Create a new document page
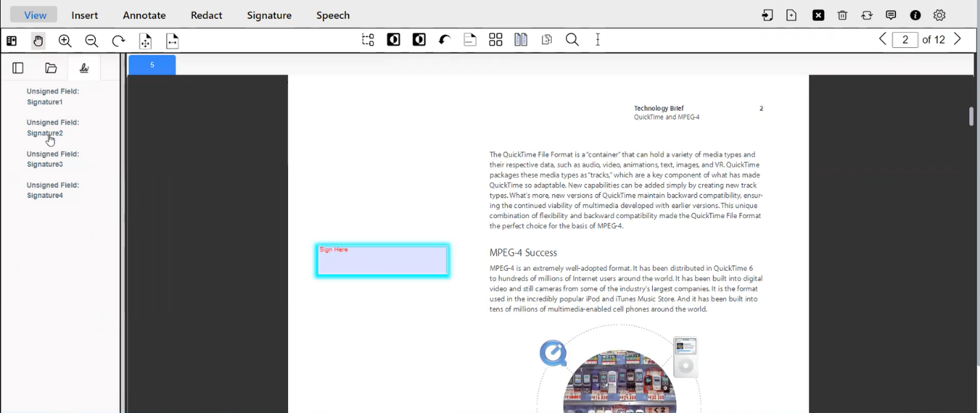Image resolution: width=980 pixels, height=413 pixels. [x=792, y=15]
